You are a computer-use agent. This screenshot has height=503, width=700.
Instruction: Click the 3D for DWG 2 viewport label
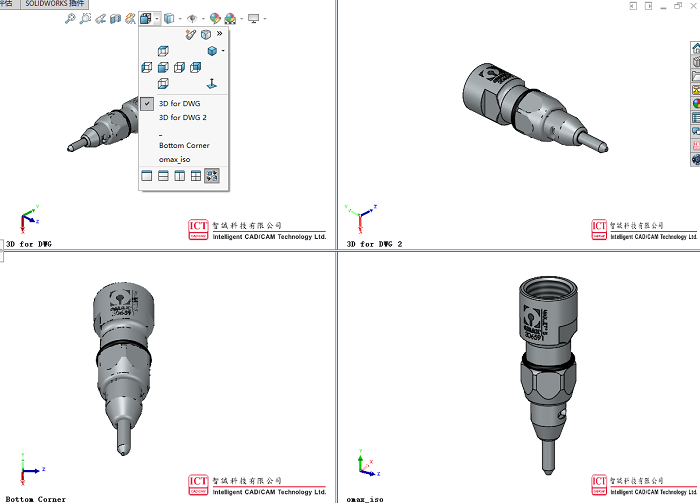tap(374, 244)
